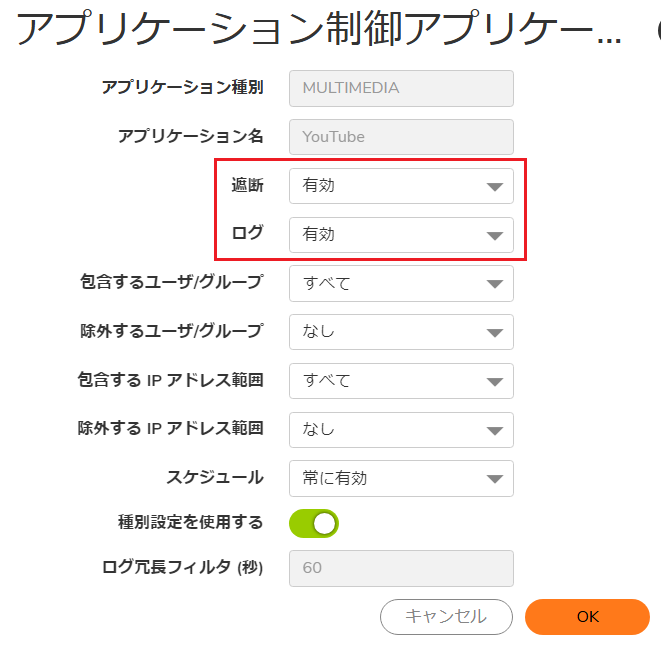Click the アプリケーション種別 MULTIMEDIA field
661x652 pixels.
(401, 89)
